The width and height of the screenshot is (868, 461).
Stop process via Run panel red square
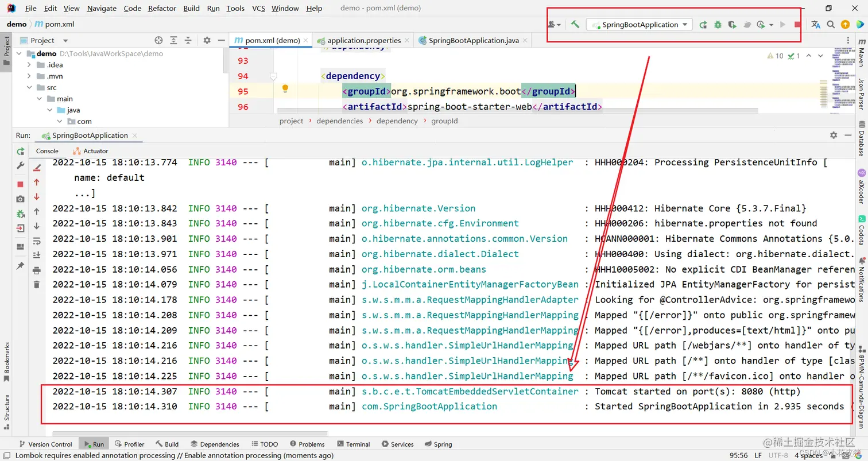point(21,184)
